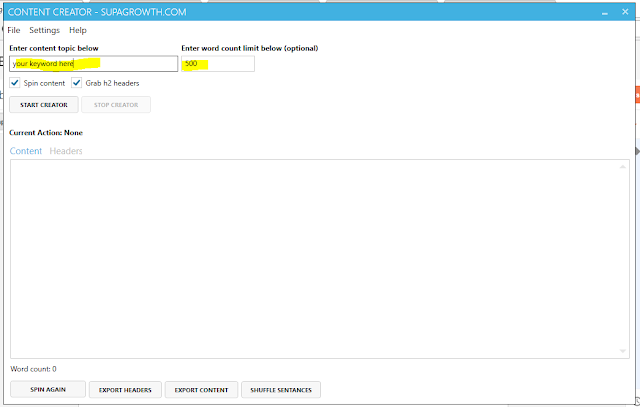Viewport: 640px width, 407px height.
Task: Close the Content Creator window
Action: coord(625,12)
